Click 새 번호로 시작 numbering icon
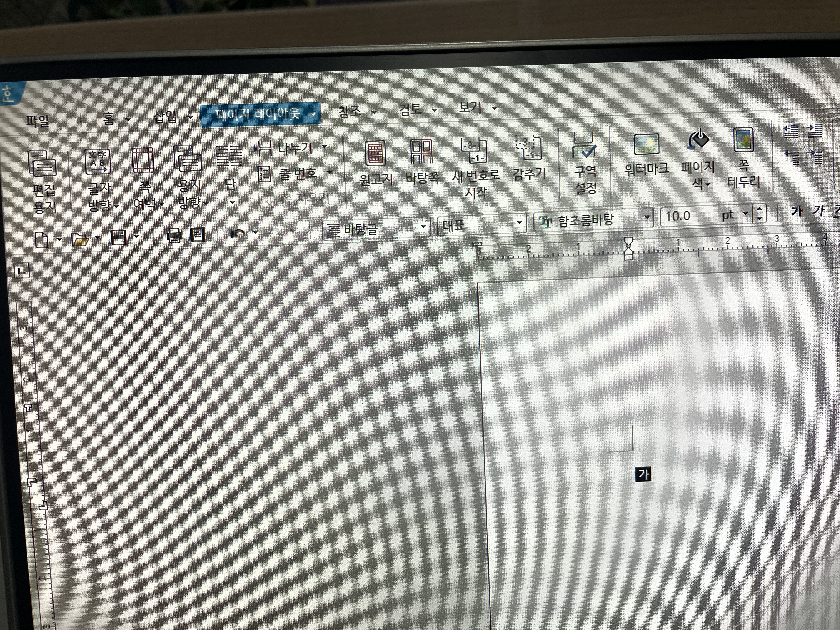Image resolution: width=840 pixels, height=630 pixels. pos(474,150)
